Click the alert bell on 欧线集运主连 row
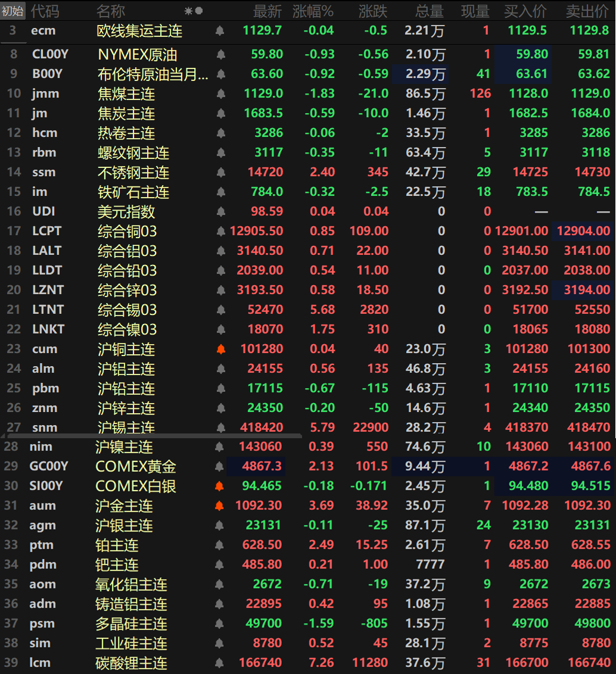 pos(220,31)
